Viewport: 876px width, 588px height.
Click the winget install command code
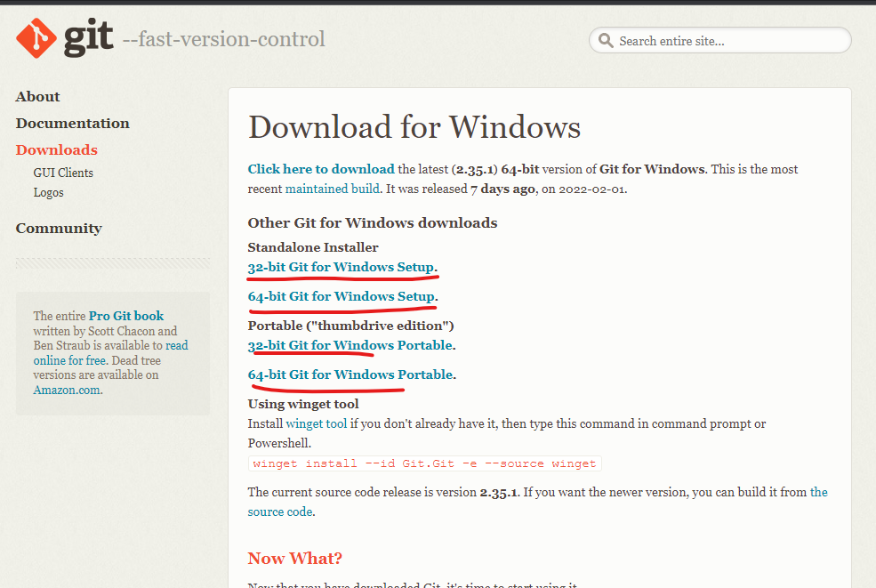tap(424, 463)
